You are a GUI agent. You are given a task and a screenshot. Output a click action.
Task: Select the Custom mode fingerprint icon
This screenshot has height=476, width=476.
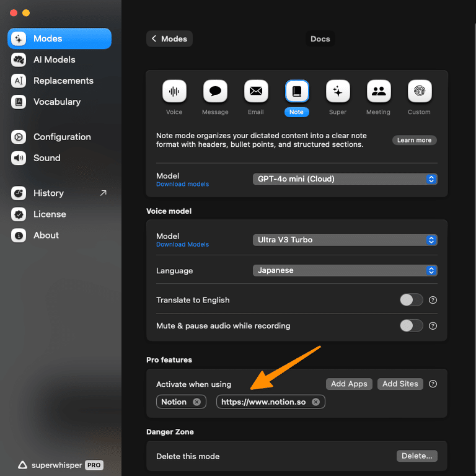click(x=420, y=91)
